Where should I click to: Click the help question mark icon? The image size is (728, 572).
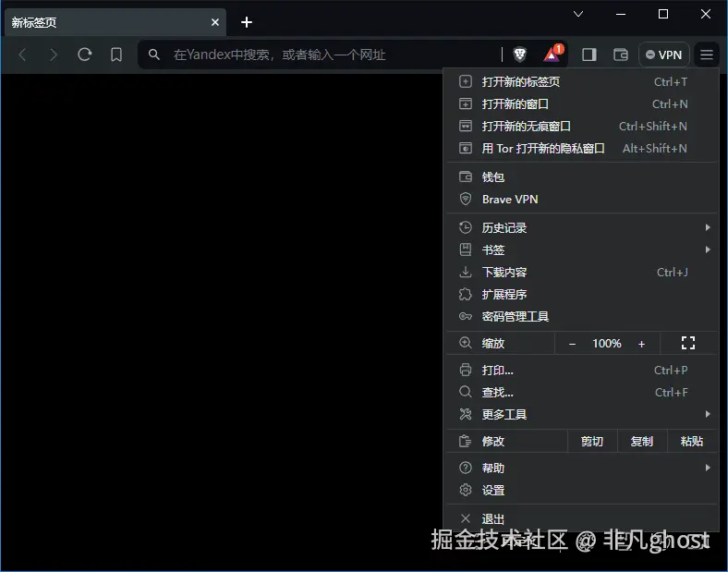point(466,468)
